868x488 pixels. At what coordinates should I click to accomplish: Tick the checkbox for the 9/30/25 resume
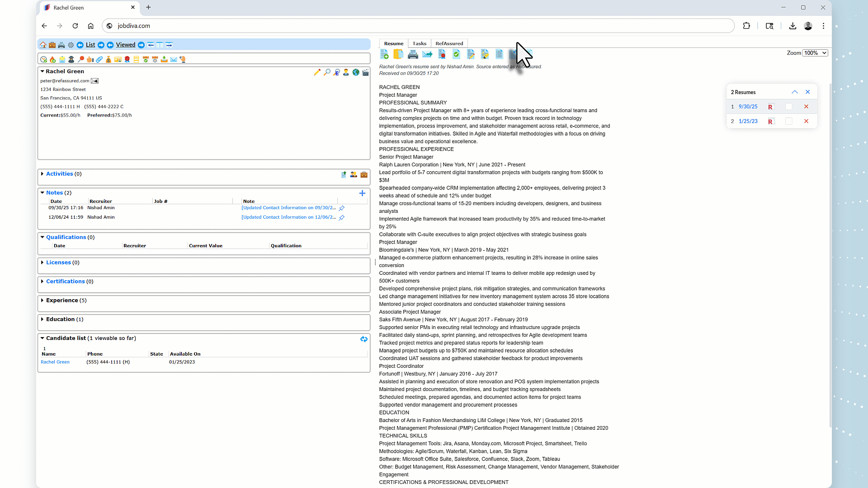click(789, 107)
